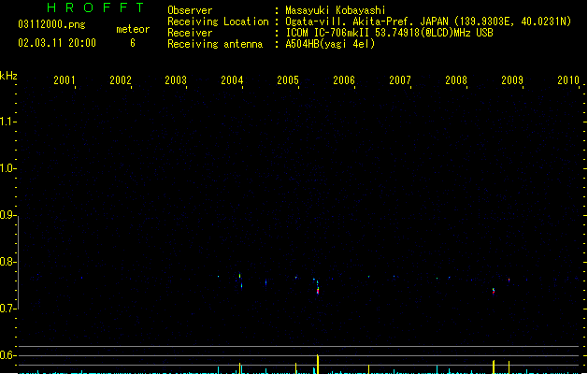Click the 0.7 frequency axis label
588x374 pixels.
7,309
